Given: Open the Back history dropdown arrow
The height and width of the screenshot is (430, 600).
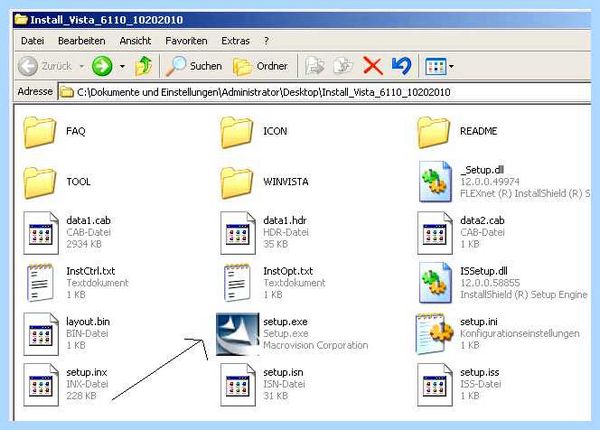Looking at the screenshot, I should 82,67.
